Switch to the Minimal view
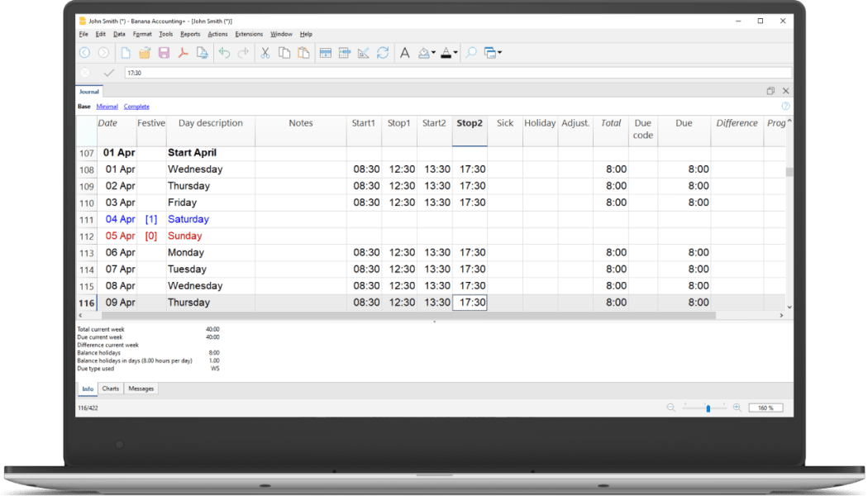The image size is (868, 496). (x=107, y=106)
